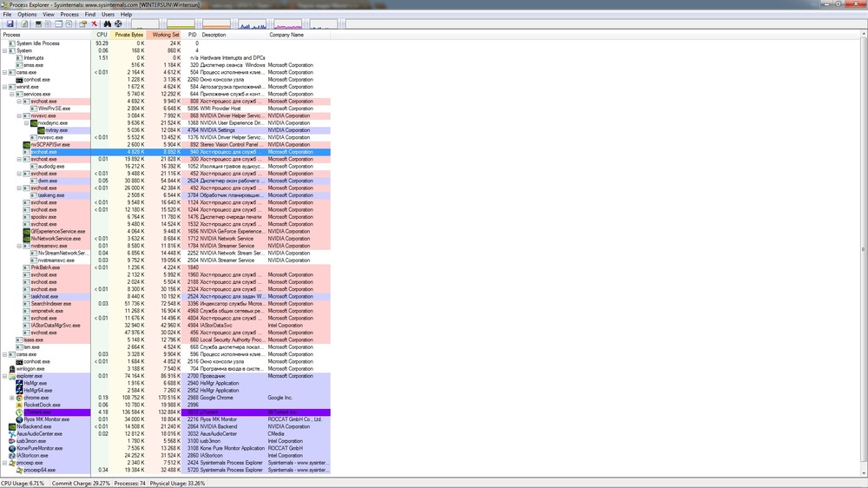Open the Users menu

[108, 15]
